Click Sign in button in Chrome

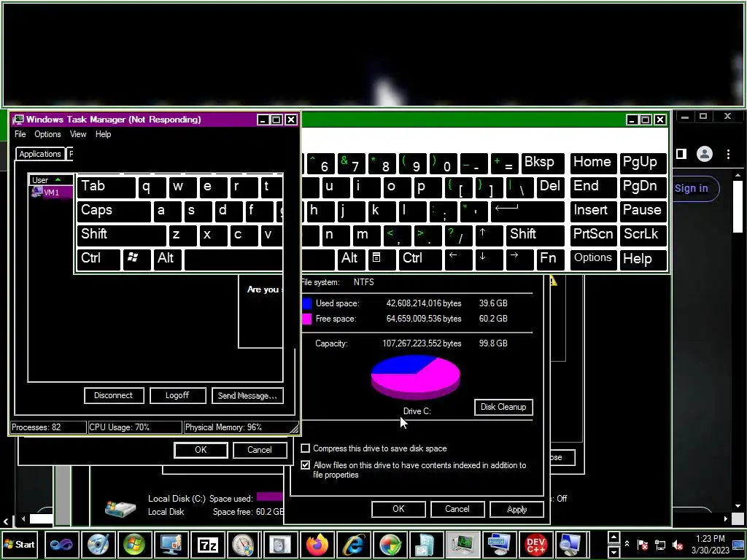tap(694, 189)
